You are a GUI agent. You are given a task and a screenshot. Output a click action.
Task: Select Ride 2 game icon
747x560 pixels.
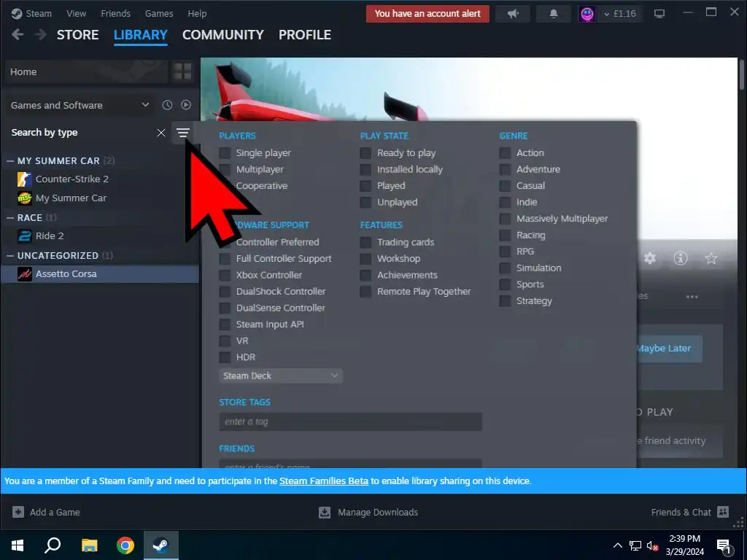tap(25, 236)
